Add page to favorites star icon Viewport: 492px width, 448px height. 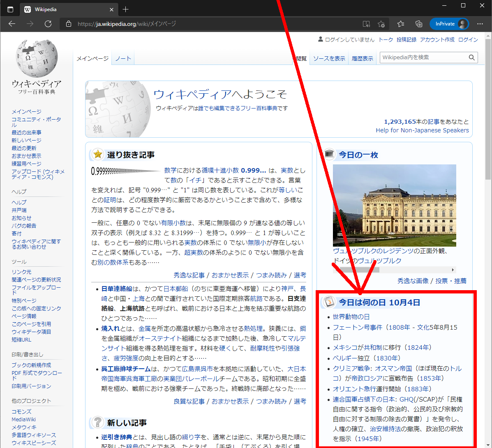(x=381, y=24)
